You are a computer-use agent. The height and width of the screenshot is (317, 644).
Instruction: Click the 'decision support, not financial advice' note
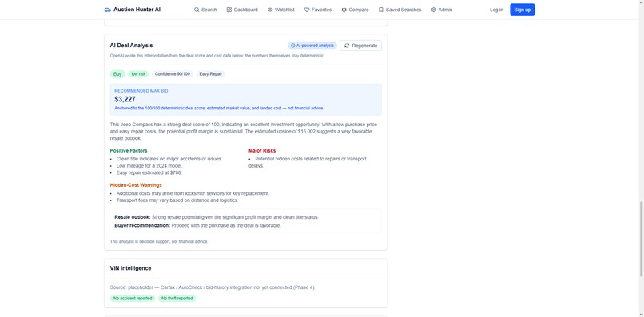(159, 241)
